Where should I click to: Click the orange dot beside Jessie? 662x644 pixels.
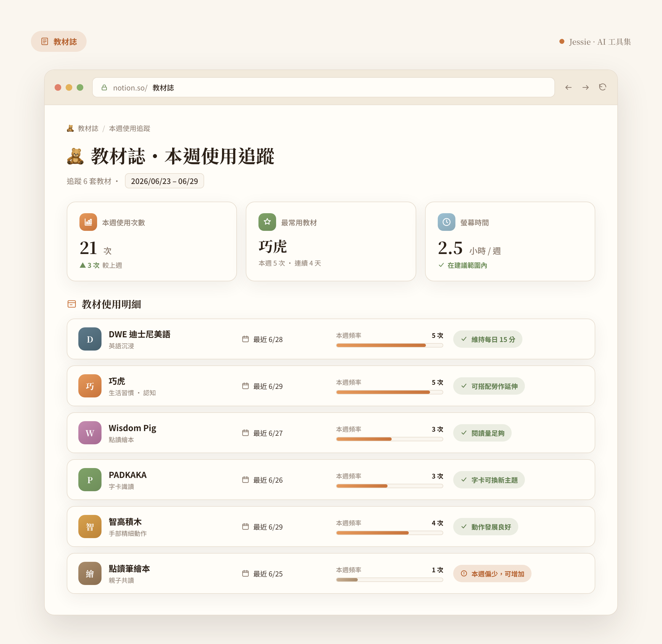(562, 42)
